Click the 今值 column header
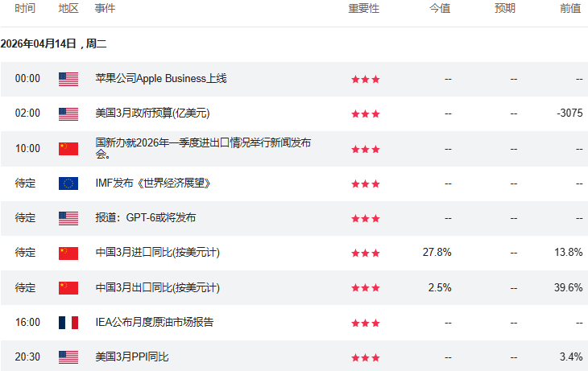The height and width of the screenshot is (371, 588). tap(440, 8)
